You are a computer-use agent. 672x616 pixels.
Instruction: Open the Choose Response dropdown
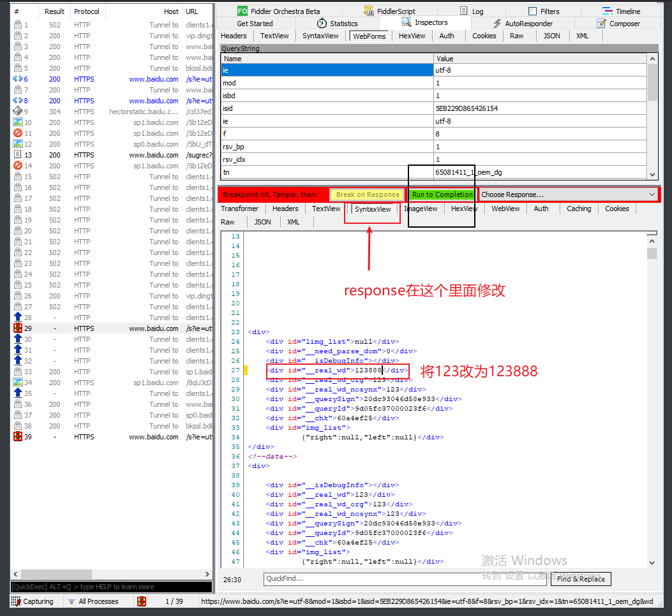pos(568,194)
